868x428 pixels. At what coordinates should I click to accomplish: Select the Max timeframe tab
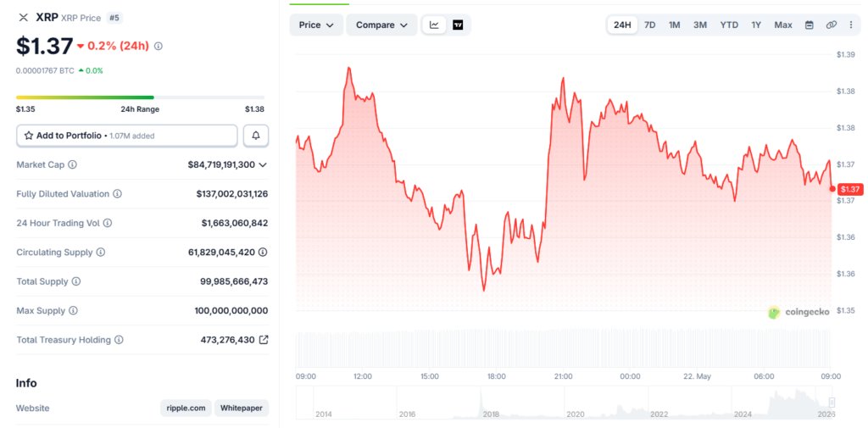point(782,25)
